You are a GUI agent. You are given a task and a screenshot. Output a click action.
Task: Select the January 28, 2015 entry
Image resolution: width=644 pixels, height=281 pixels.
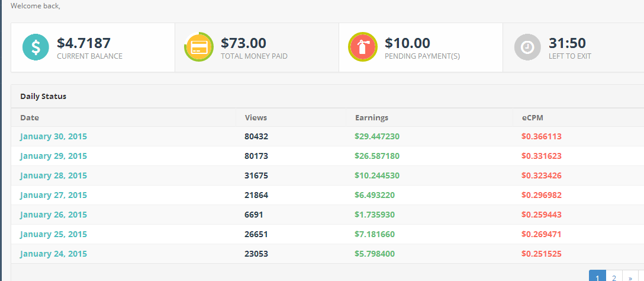point(53,175)
